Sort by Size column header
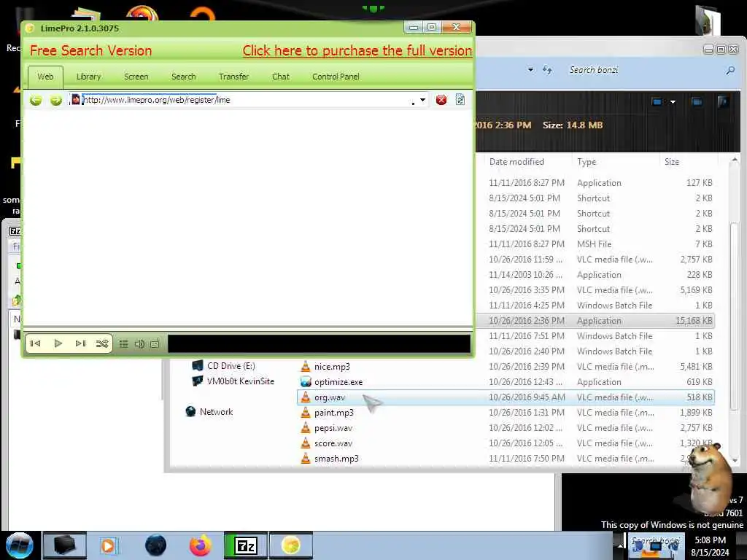This screenshot has height=560, width=747. pos(672,162)
